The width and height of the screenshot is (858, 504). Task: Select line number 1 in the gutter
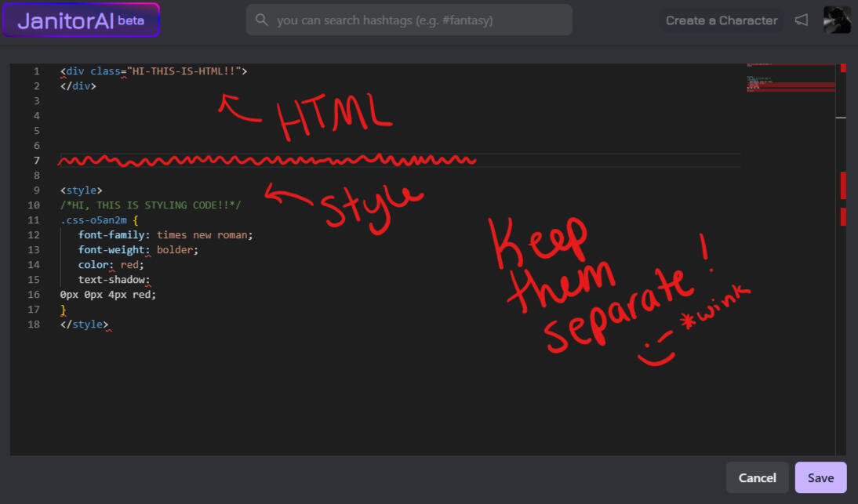point(36,71)
